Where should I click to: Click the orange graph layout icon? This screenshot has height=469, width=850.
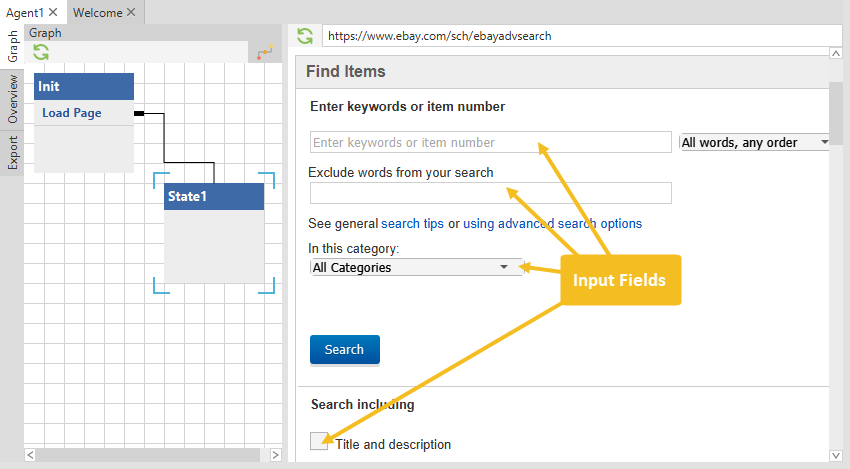click(265, 53)
